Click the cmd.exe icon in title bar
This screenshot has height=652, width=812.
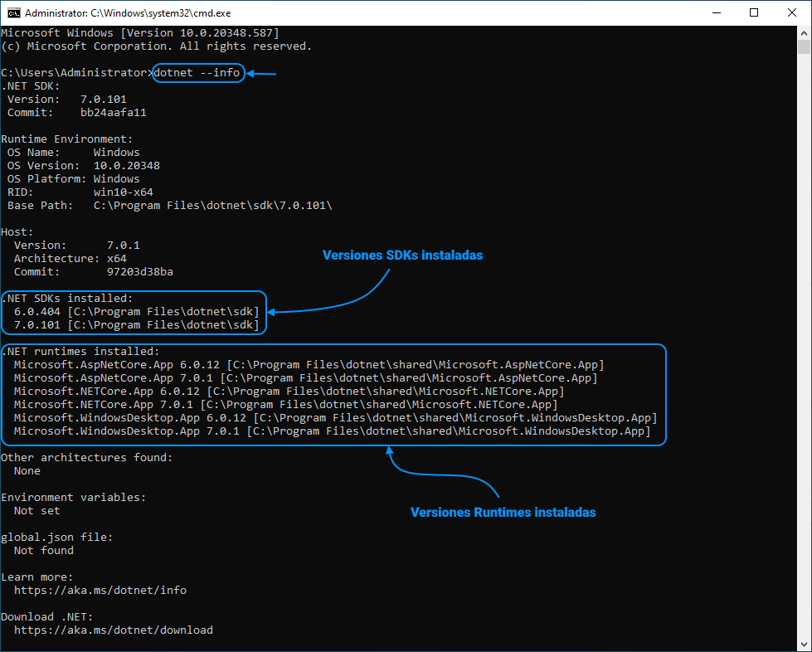coord(13,13)
